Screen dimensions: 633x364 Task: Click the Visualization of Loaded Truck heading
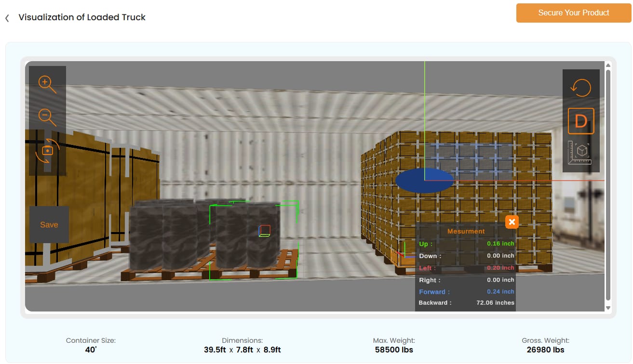82,17
